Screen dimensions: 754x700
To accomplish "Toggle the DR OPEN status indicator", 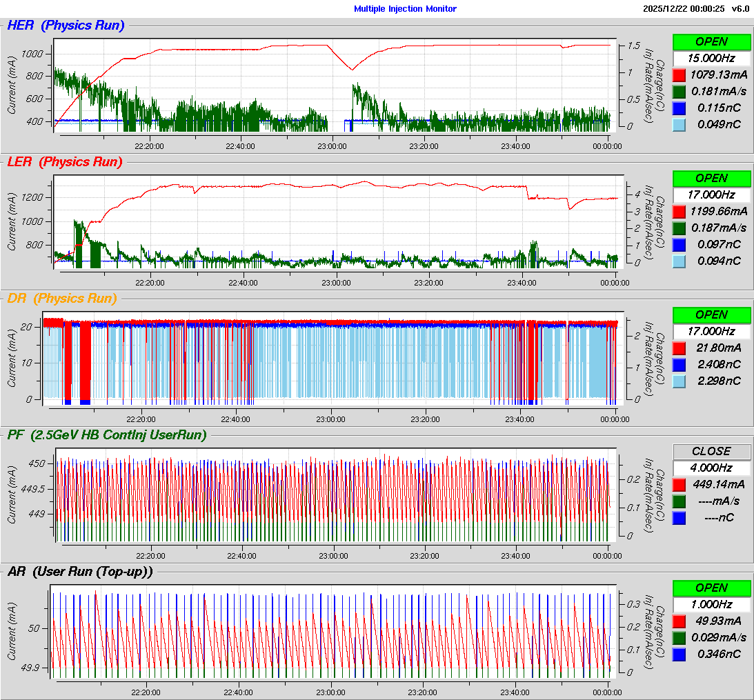I will pos(711,314).
